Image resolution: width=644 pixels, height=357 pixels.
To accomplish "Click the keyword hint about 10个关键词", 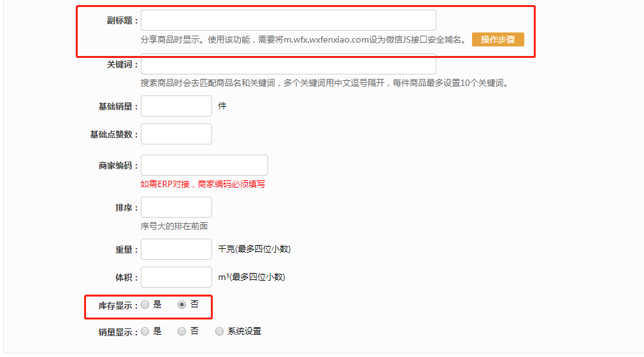I will click(x=324, y=83).
